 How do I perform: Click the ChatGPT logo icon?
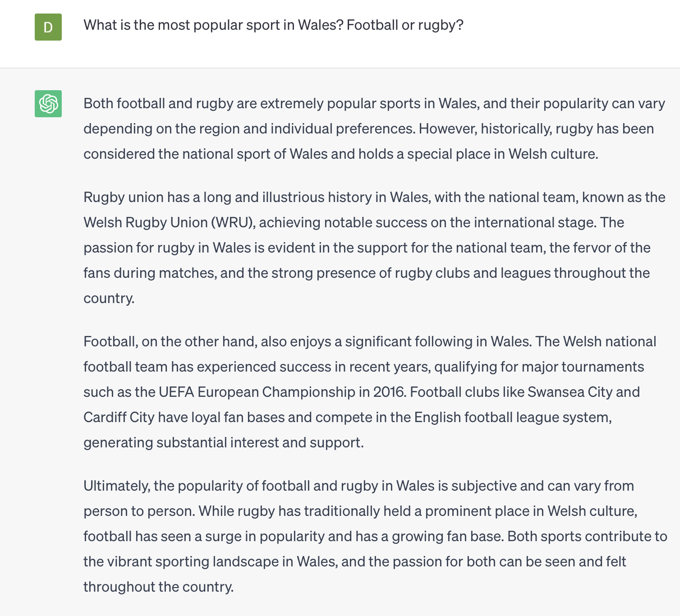tap(48, 104)
